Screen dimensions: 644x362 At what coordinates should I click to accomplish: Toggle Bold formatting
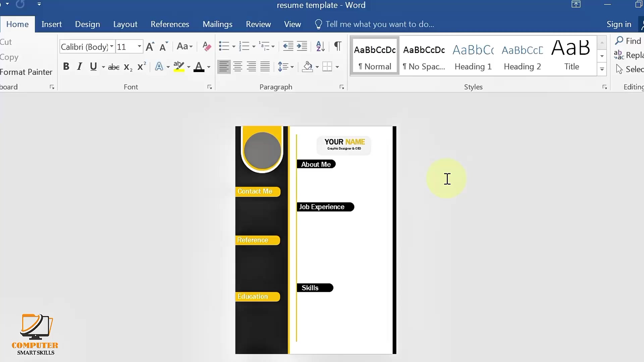click(x=66, y=67)
